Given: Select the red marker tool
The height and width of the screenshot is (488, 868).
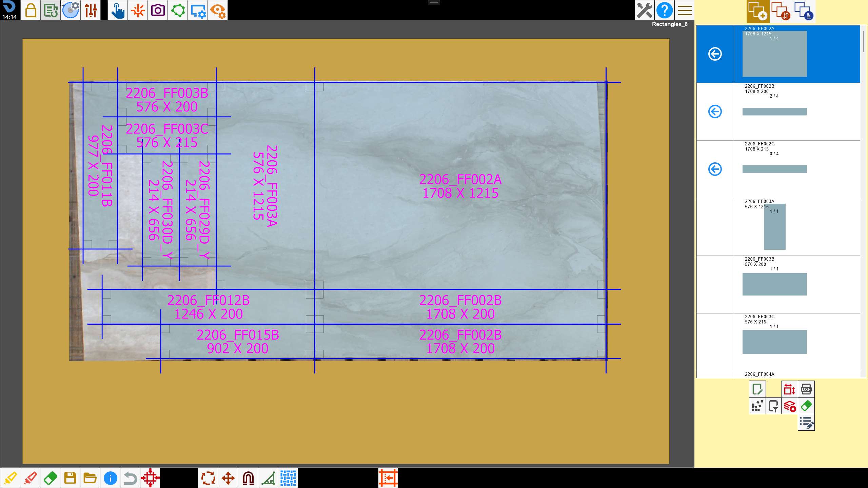Looking at the screenshot, I should [30, 478].
